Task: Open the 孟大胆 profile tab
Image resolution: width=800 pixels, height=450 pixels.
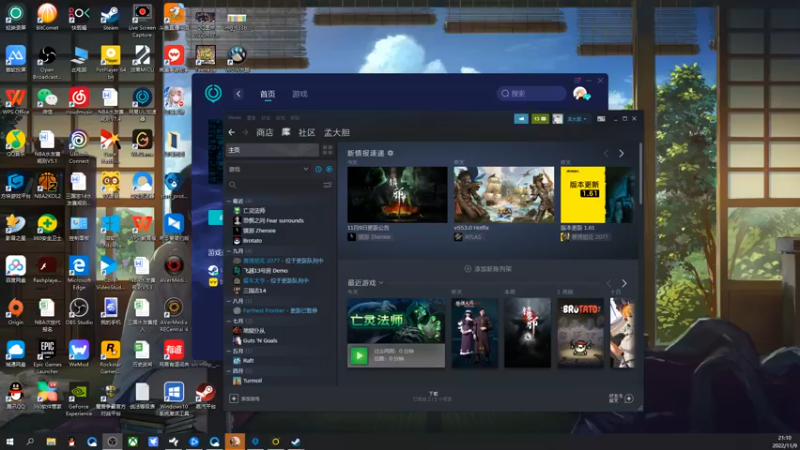Action: [337, 133]
